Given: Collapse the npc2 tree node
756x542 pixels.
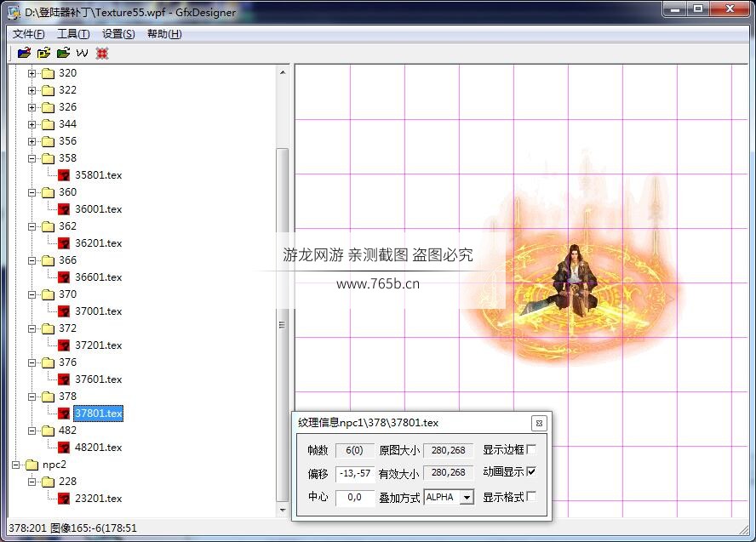Looking at the screenshot, I should click(16, 465).
